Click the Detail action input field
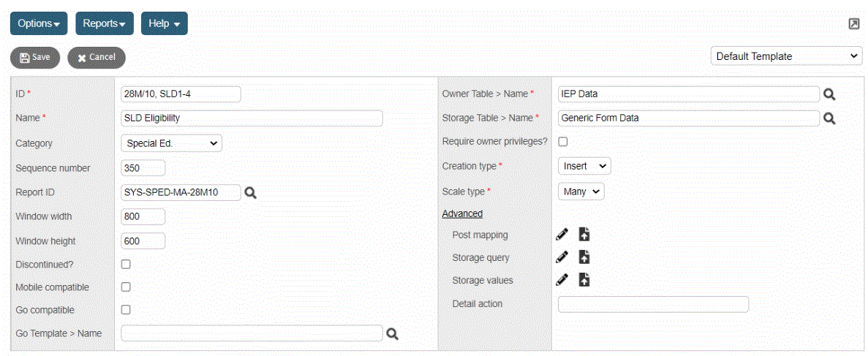The width and height of the screenshot is (868, 356). [653, 304]
